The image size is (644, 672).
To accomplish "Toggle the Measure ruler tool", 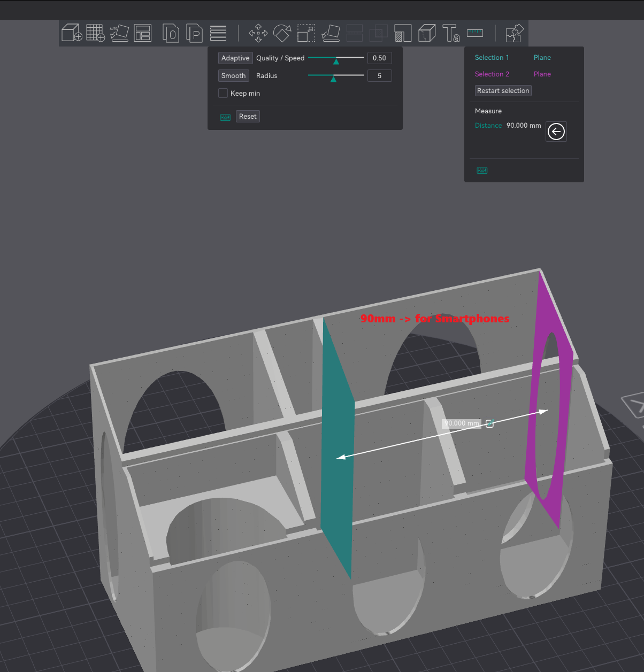I will click(x=475, y=33).
